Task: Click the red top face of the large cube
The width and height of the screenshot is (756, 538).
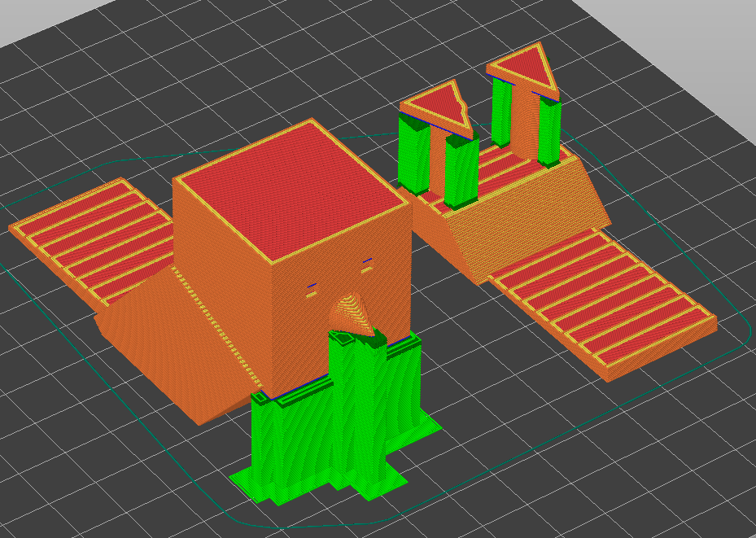Action: (293, 190)
